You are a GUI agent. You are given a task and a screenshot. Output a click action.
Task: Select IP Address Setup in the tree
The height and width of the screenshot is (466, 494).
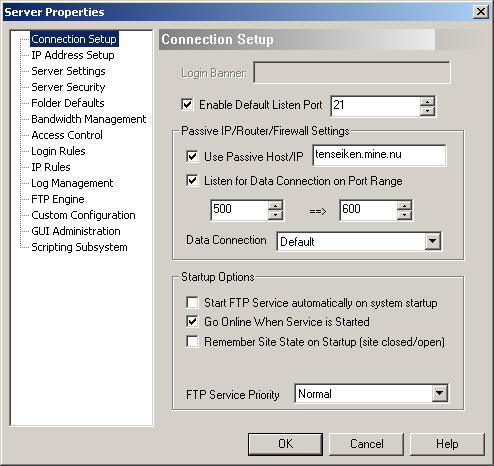click(73, 55)
